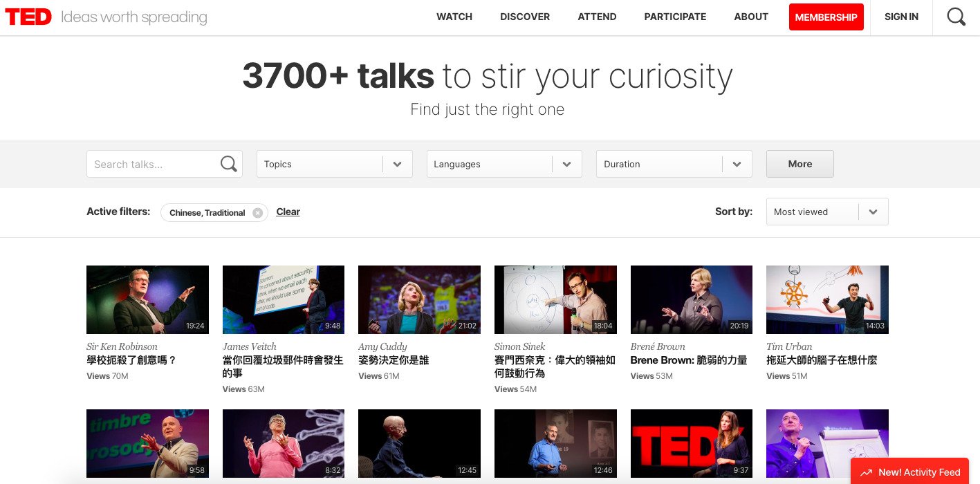Click the Topics dropdown chevron arrow
Viewport: 980px width, 484px height.
pyautogui.click(x=398, y=165)
